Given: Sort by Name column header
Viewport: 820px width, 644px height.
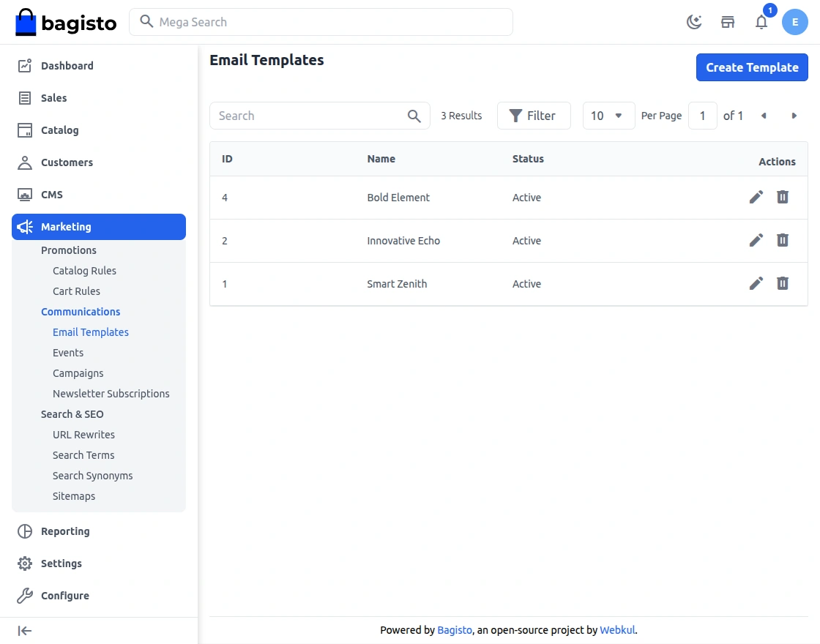Looking at the screenshot, I should (381, 159).
